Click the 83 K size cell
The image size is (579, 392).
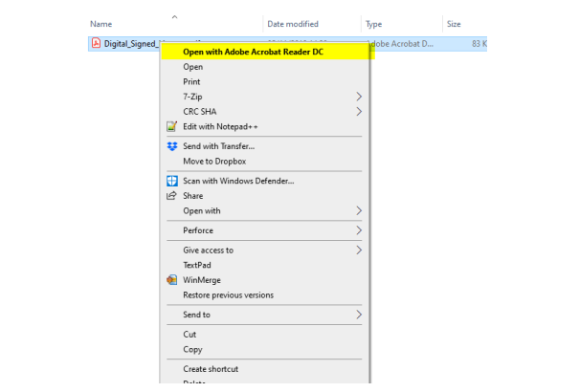point(479,44)
